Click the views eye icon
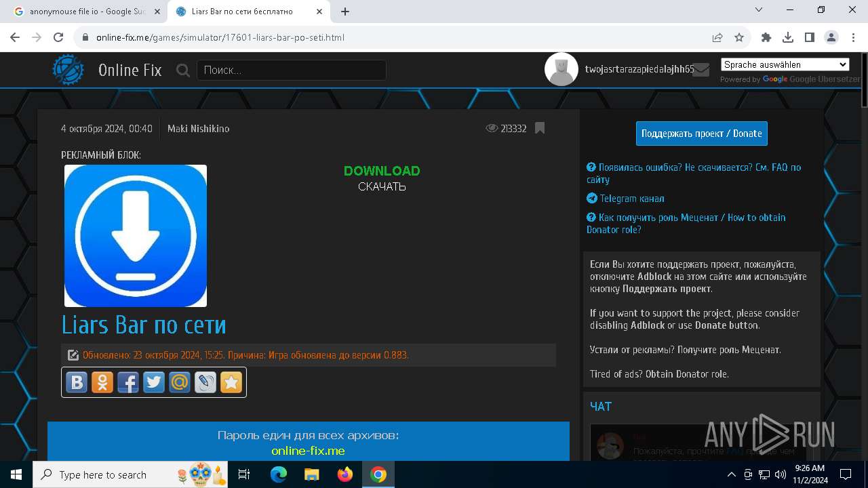868x488 pixels. pos(492,128)
